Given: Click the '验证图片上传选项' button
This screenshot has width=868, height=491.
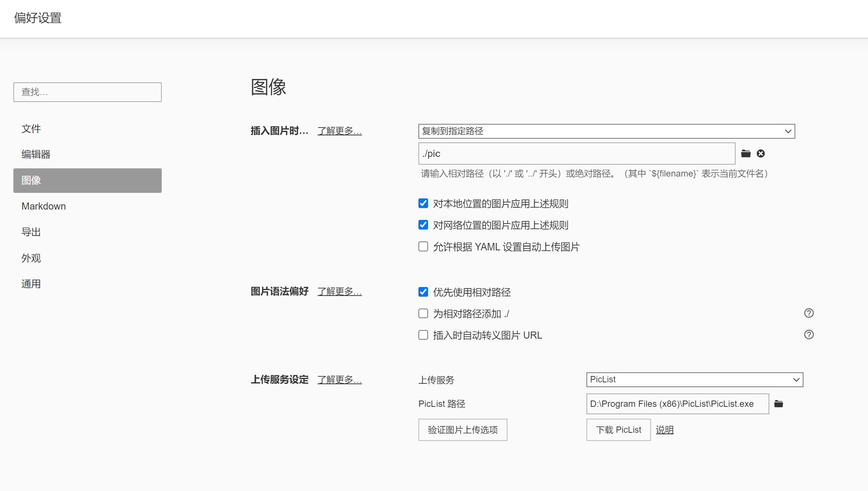Looking at the screenshot, I should [x=463, y=430].
